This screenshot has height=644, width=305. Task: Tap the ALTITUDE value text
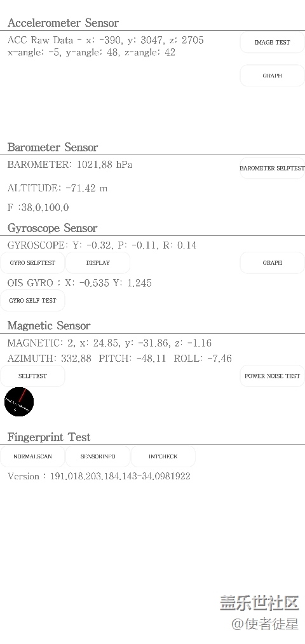coord(57,188)
